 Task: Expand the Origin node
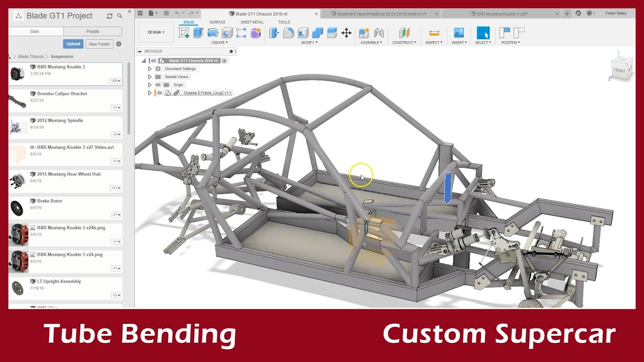(149, 85)
